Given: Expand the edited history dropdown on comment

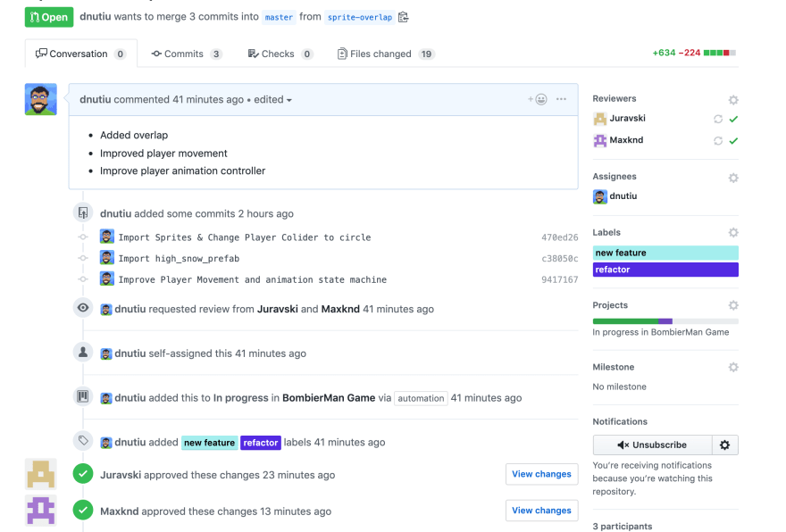Looking at the screenshot, I should (x=272, y=100).
